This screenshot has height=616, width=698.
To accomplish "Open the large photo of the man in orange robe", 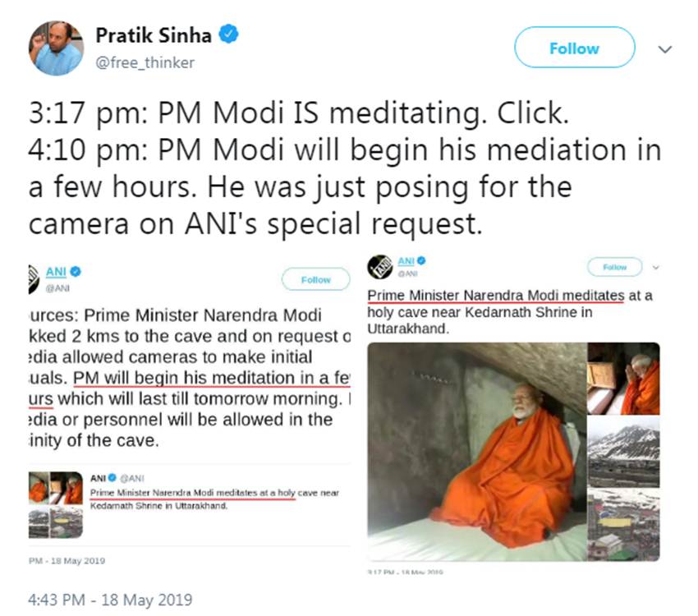I will click(475, 451).
